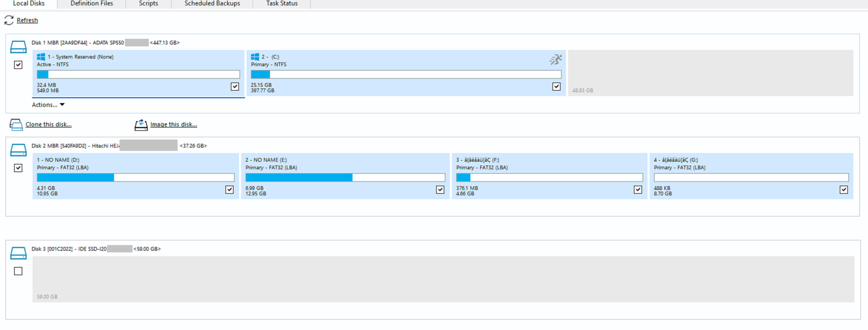Screen dimensions: 868x330
Task: Switch to the Scheduled Backups tab
Action: coord(212,3)
